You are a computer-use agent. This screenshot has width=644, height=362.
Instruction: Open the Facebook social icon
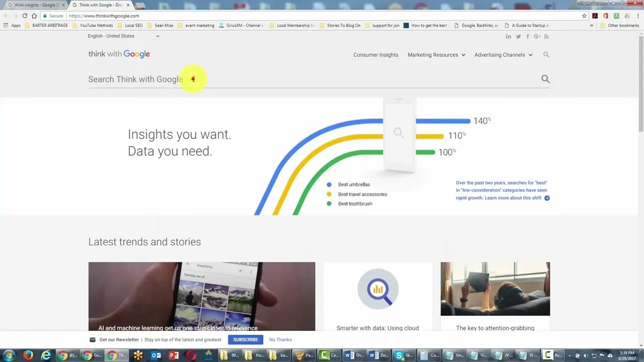click(x=527, y=36)
